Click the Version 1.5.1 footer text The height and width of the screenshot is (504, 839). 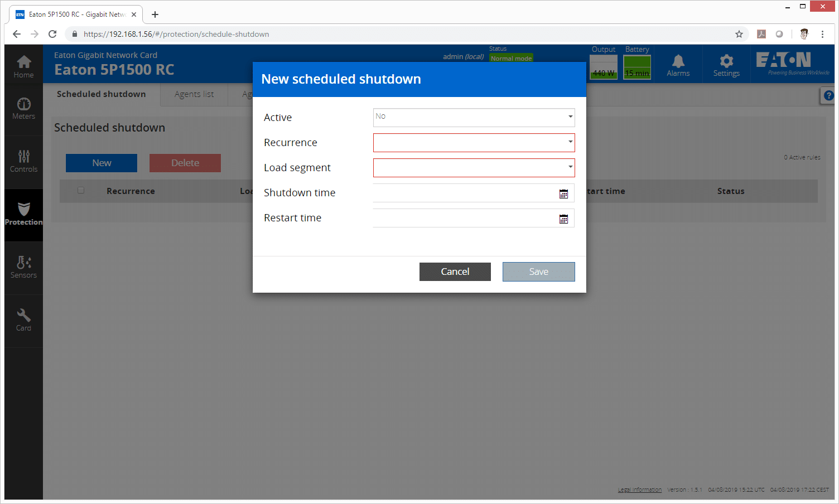(684, 490)
